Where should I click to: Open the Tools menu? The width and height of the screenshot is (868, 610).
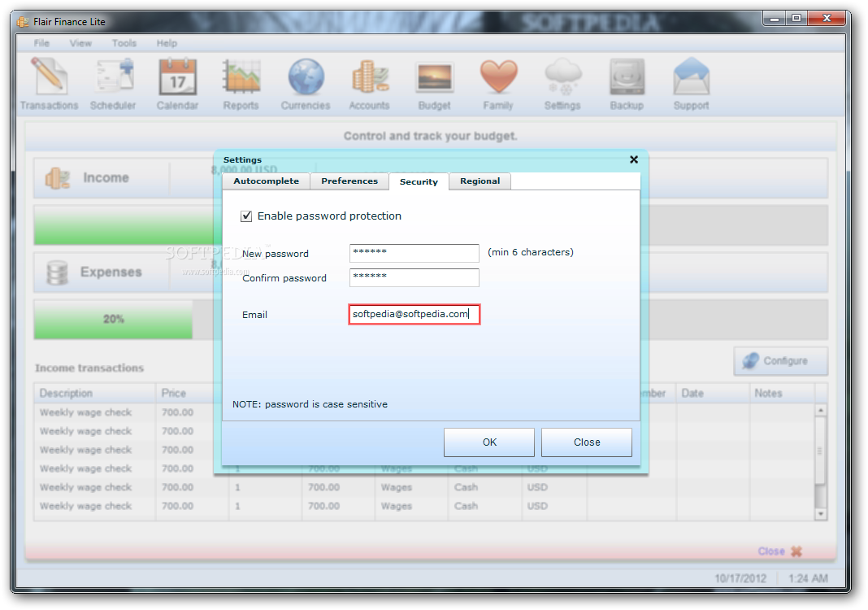pyautogui.click(x=124, y=43)
